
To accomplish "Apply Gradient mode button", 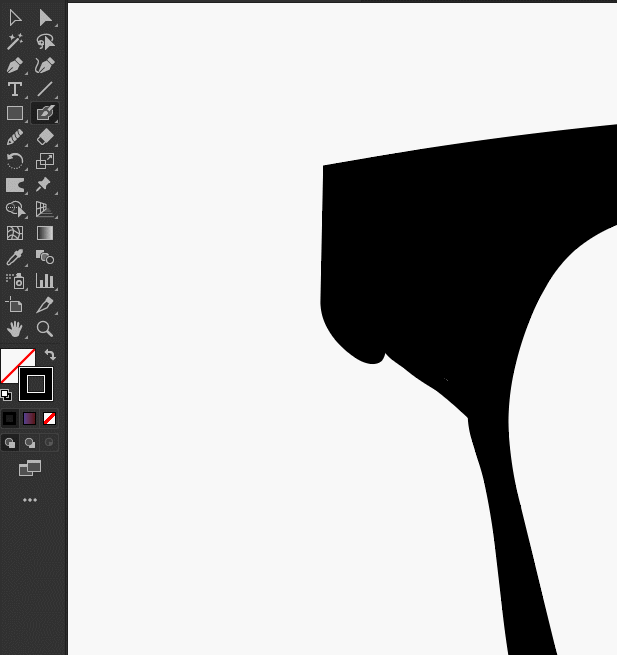I will coord(30,419).
